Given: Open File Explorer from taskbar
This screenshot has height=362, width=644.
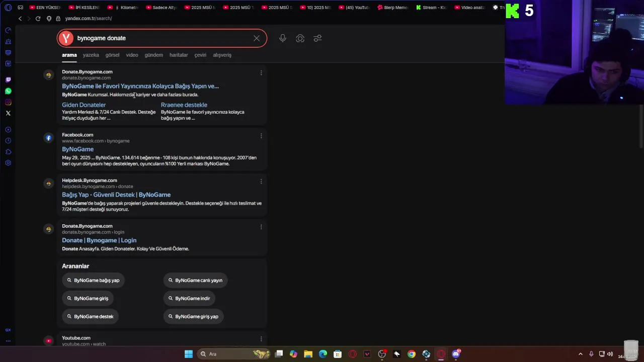Looking at the screenshot, I should 308,354.
